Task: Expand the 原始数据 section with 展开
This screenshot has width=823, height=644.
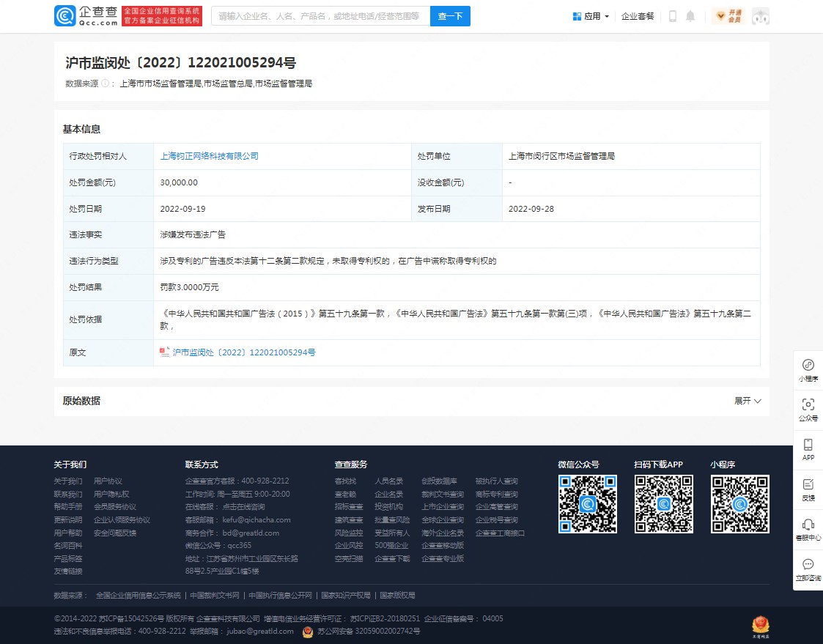Action: click(748, 401)
